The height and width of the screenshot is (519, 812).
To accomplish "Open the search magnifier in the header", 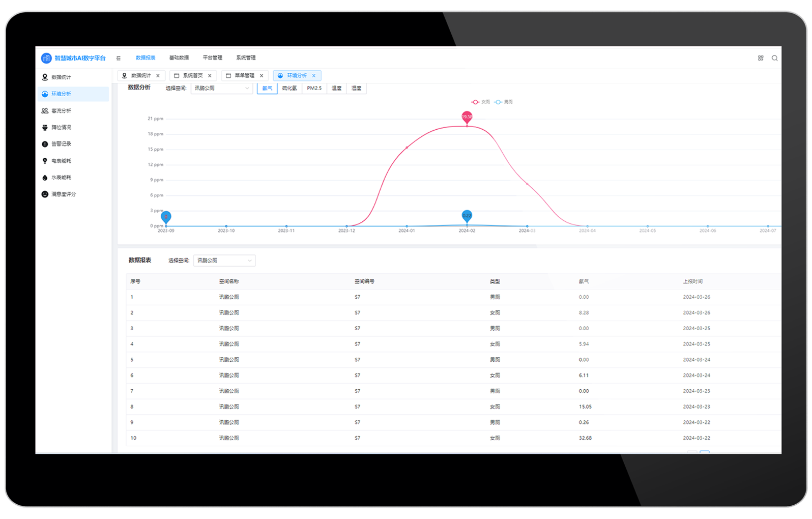I will pos(774,59).
